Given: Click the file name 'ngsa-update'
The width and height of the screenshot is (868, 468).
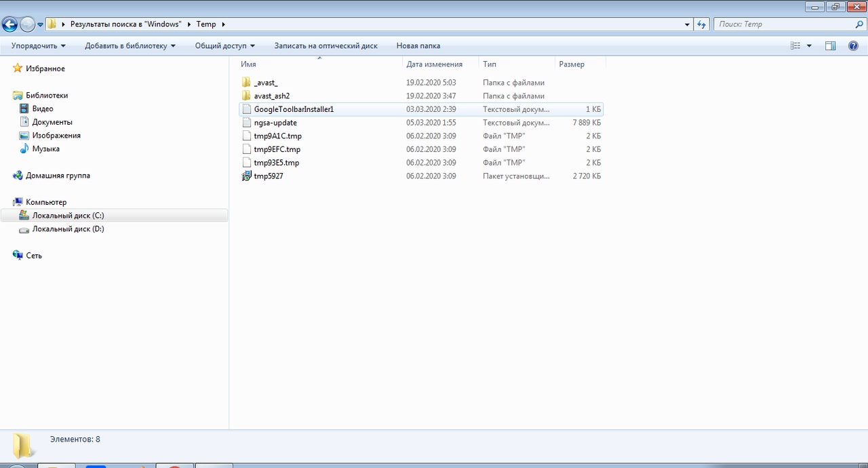Looking at the screenshot, I should [275, 123].
